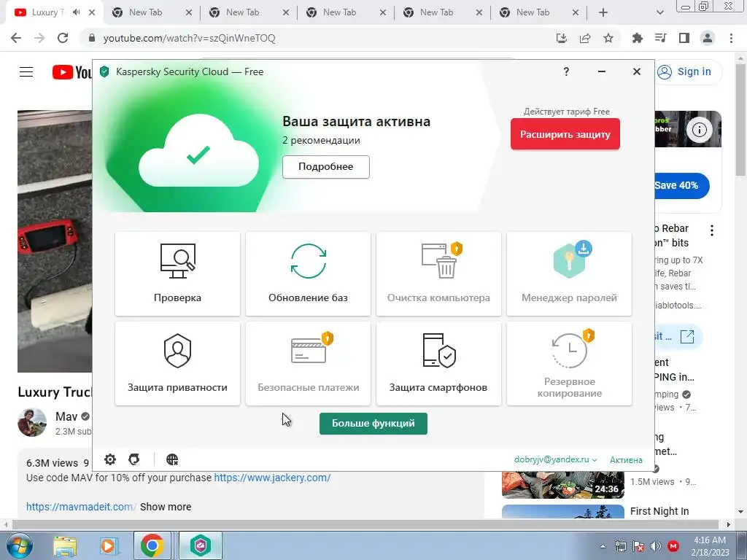This screenshot has height=560, width=747.
Task: Click Chrome back arrow
Action: click(x=16, y=38)
